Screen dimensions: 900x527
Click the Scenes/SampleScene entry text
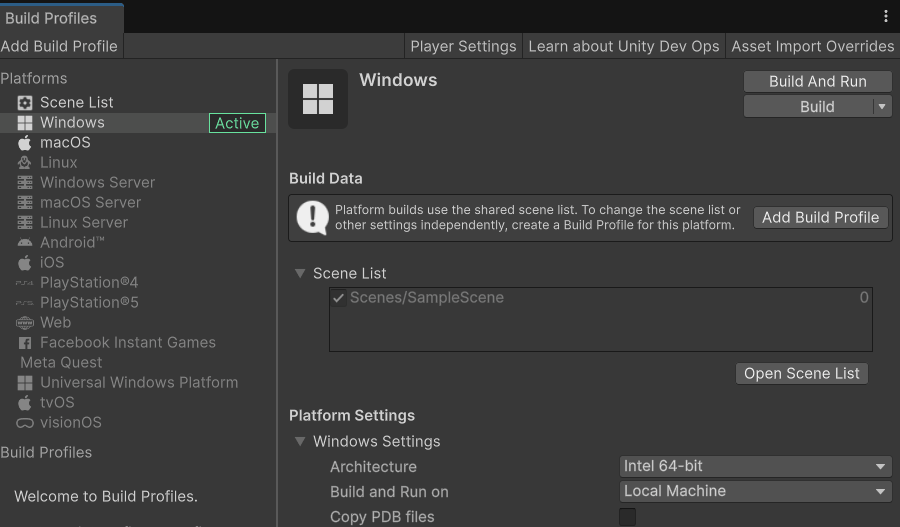pyautogui.click(x=426, y=298)
